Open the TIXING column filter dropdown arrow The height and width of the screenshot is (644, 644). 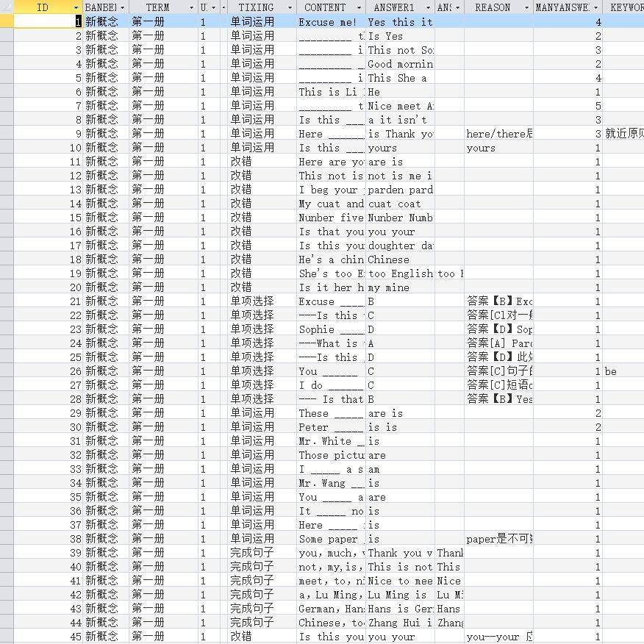[x=290, y=8]
